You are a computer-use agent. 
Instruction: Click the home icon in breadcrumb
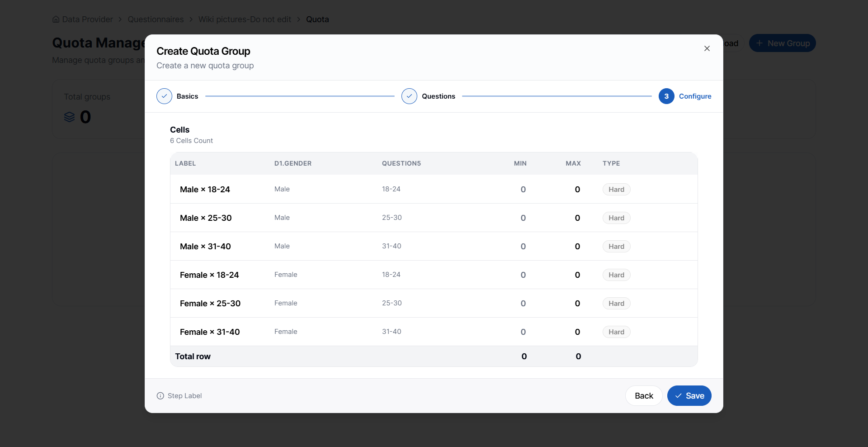[56, 19]
